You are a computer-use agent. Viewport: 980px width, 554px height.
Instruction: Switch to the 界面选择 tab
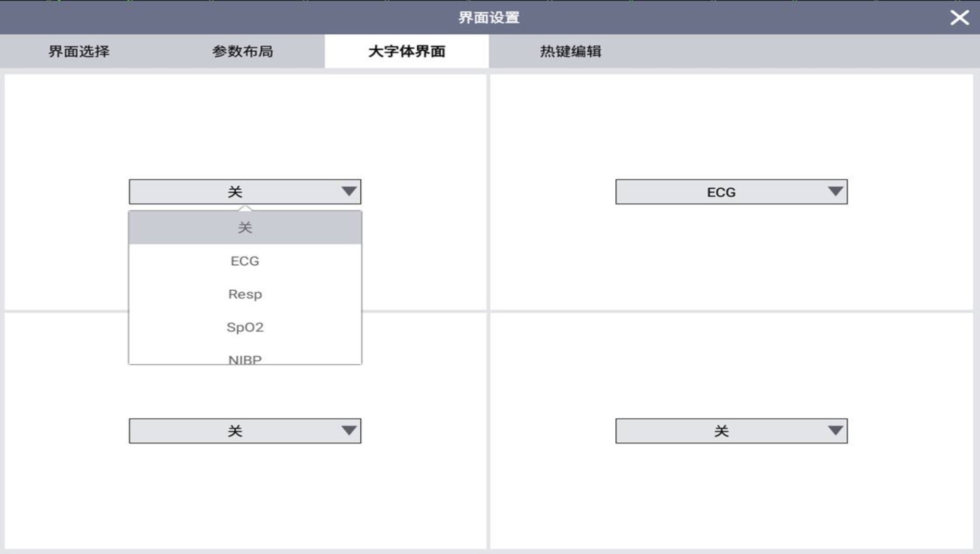coord(79,51)
